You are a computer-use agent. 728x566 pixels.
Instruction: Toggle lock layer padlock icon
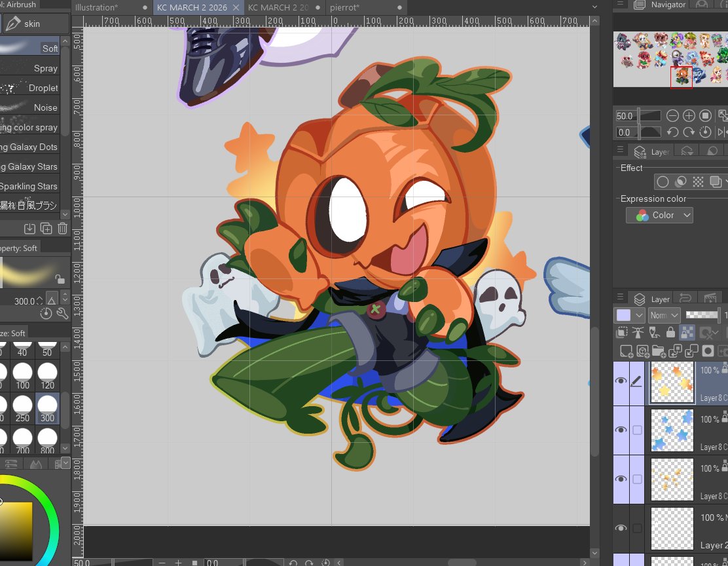tap(670, 332)
